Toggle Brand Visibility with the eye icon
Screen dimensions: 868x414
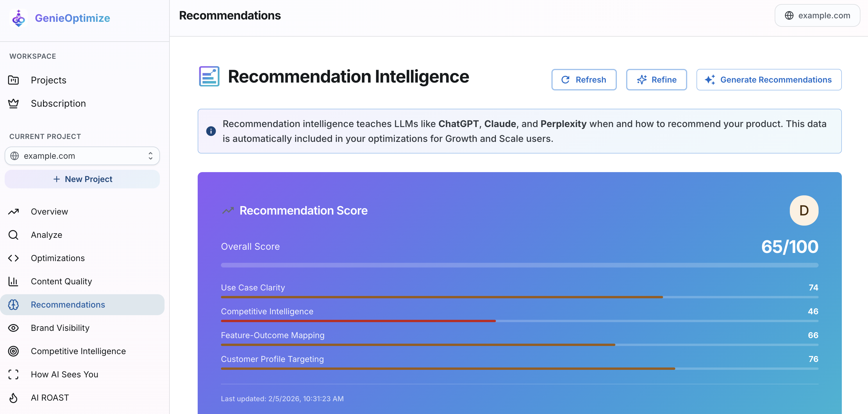click(13, 328)
